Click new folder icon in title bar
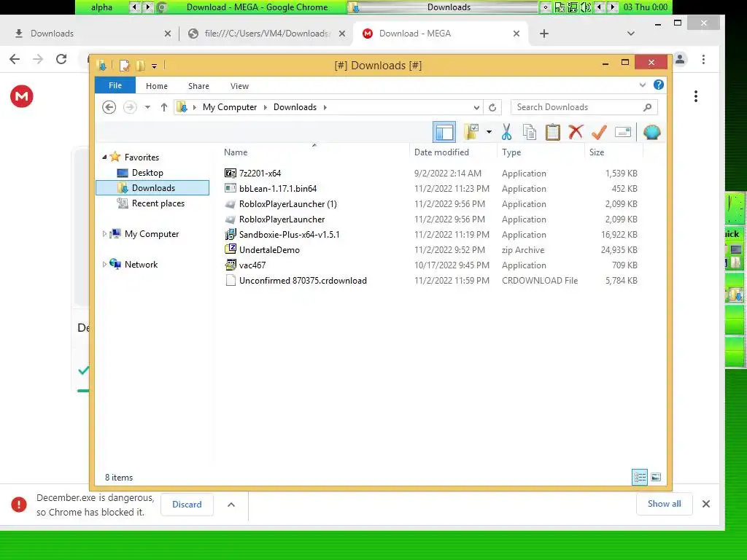The image size is (747, 560). 140,65
